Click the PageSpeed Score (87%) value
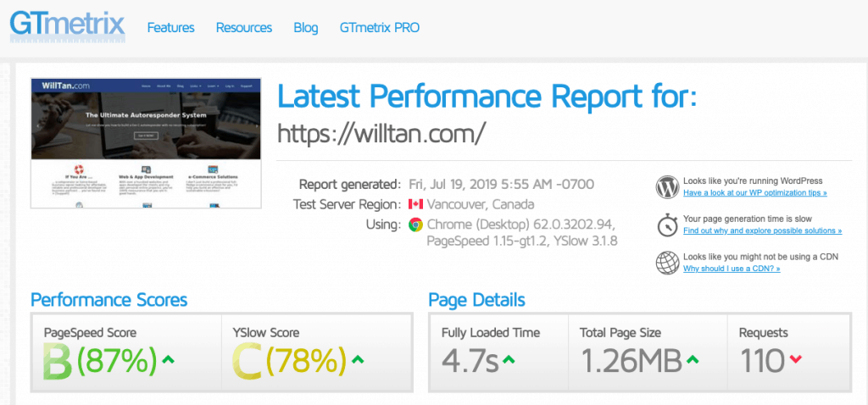The width and height of the screenshot is (868, 405). click(117, 361)
